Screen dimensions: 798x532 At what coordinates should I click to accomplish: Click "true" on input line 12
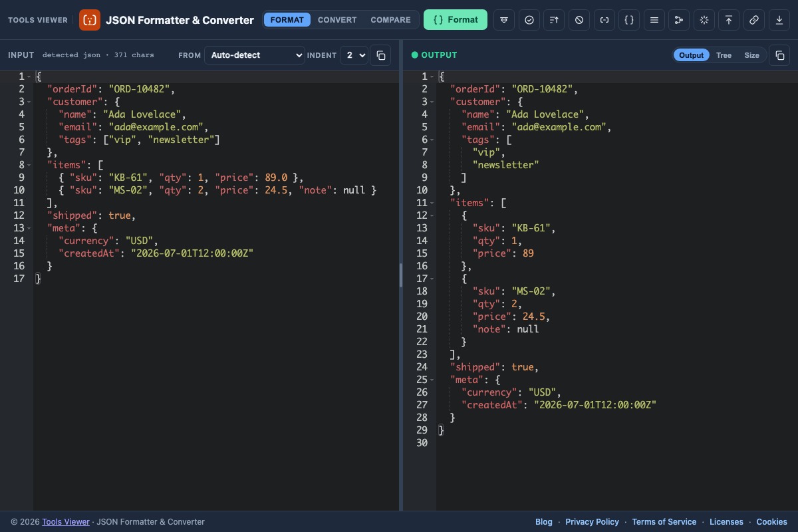coord(120,215)
